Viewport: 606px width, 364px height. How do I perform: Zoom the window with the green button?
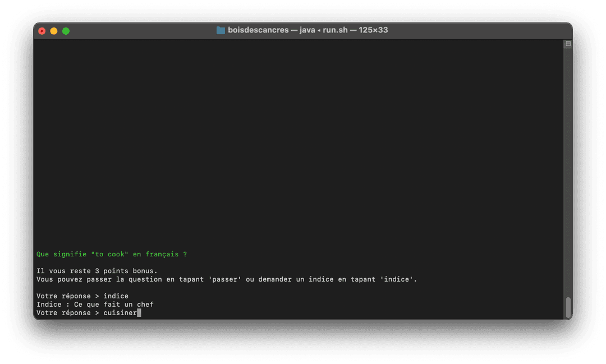tap(66, 31)
